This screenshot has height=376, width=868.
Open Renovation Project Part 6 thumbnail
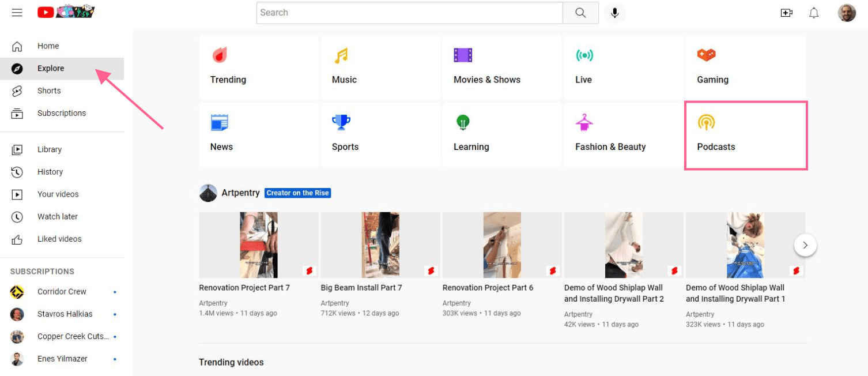coord(502,245)
